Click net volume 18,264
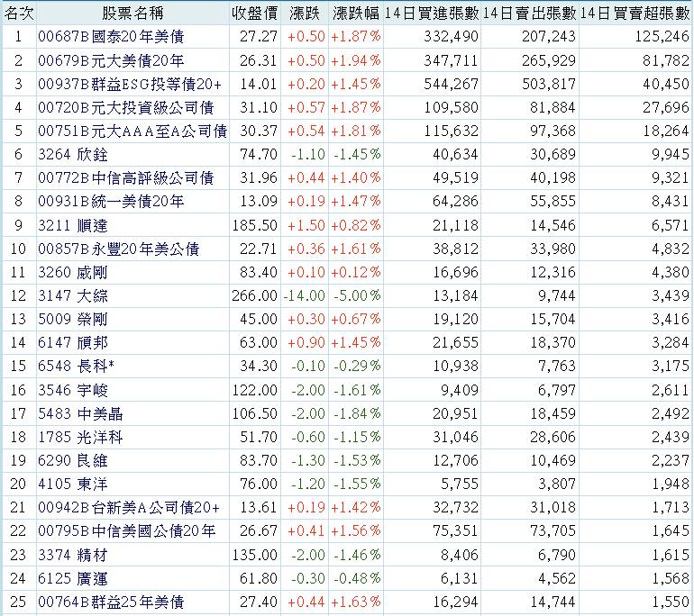 click(x=666, y=131)
